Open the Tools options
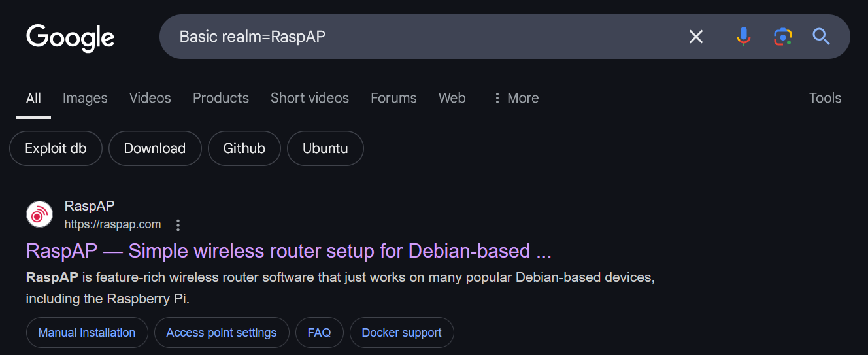 tap(825, 98)
